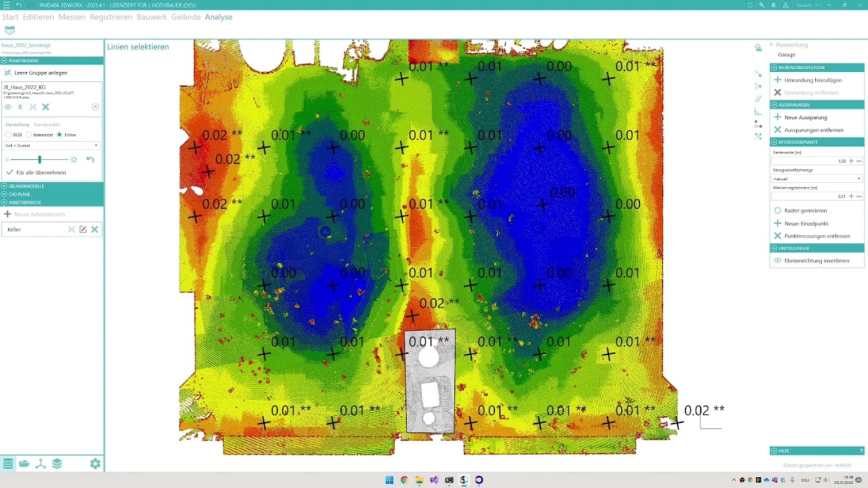Zoom to the Keller work area
868x488 pixels.
pos(71,230)
